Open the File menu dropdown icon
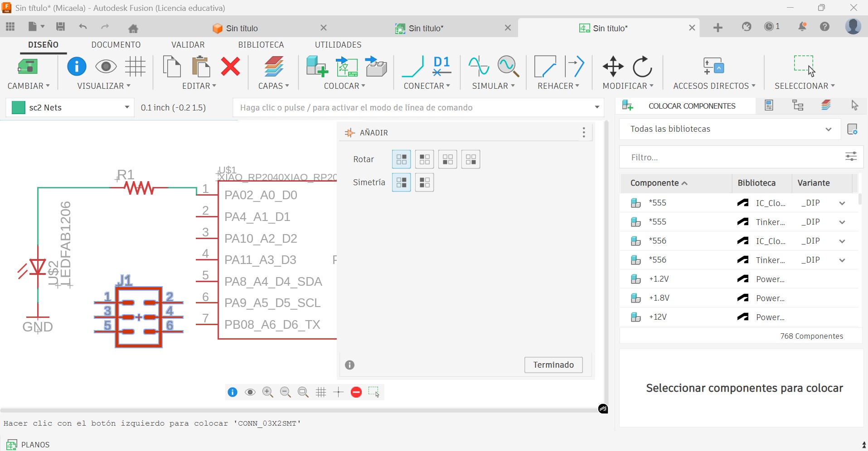The width and height of the screenshot is (868, 451). coord(36,27)
